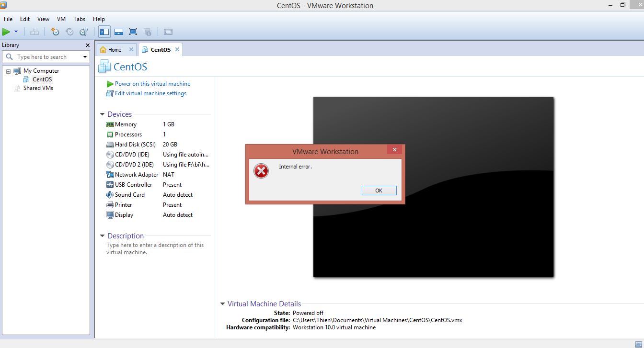
Task: Select Shared VMs in the library
Action: (38, 88)
